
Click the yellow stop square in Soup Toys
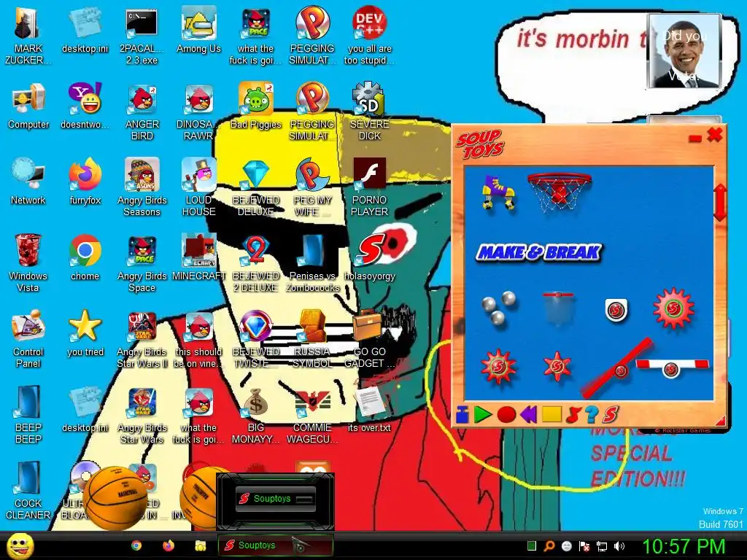551,414
